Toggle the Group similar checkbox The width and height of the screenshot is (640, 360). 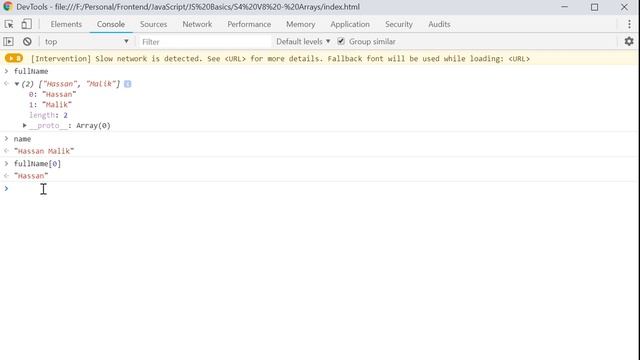click(x=341, y=41)
